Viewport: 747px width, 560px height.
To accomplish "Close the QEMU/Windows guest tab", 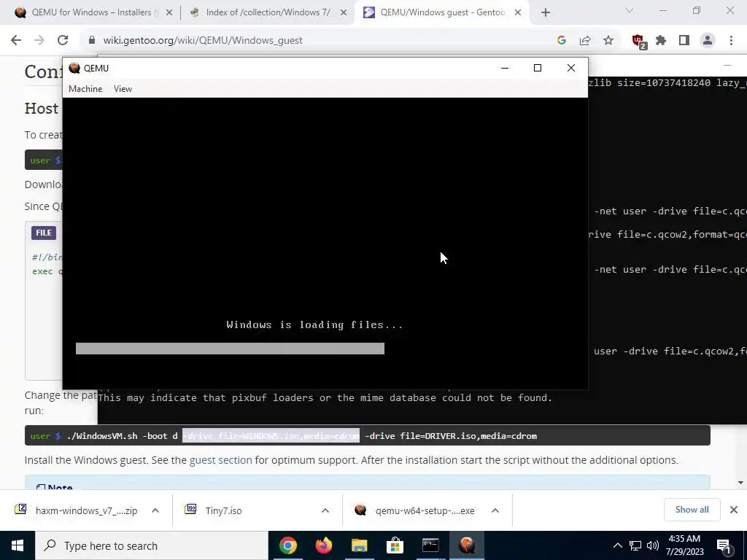I will point(518,12).
